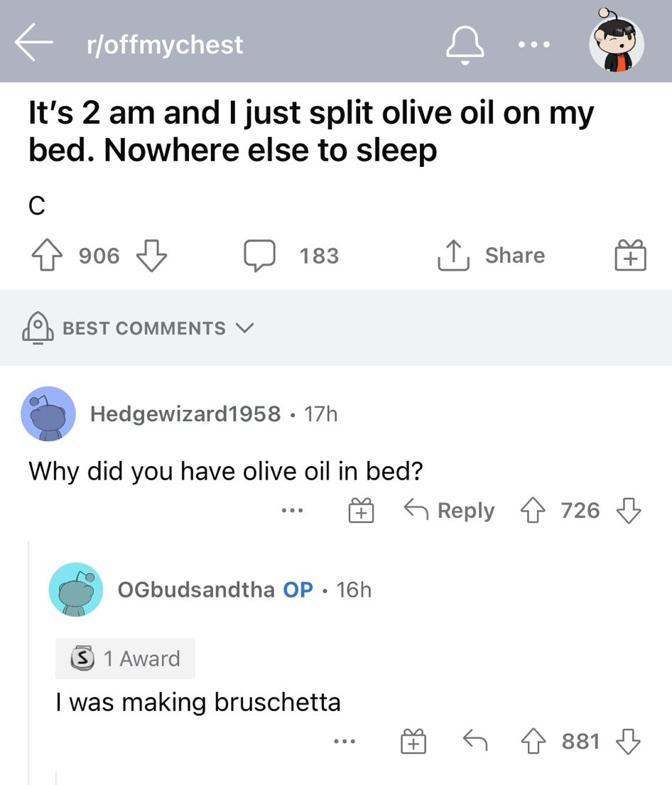Share the post
Image resolution: width=672 pixels, height=785 pixels.
[493, 255]
